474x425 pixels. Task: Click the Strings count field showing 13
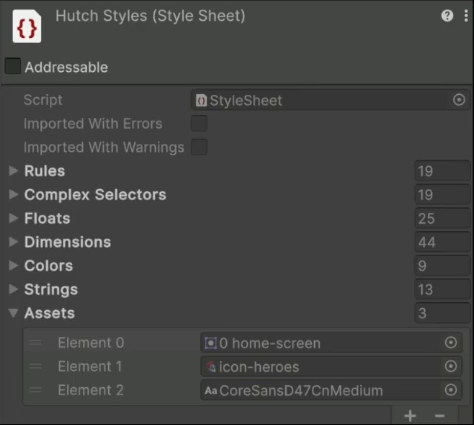point(442,289)
